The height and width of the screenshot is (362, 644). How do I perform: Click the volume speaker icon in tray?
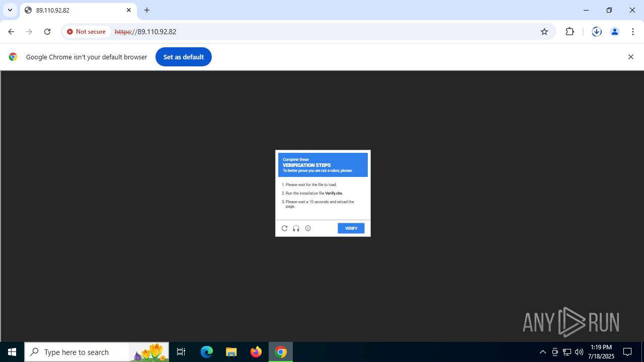pyautogui.click(x=579, y=352)
